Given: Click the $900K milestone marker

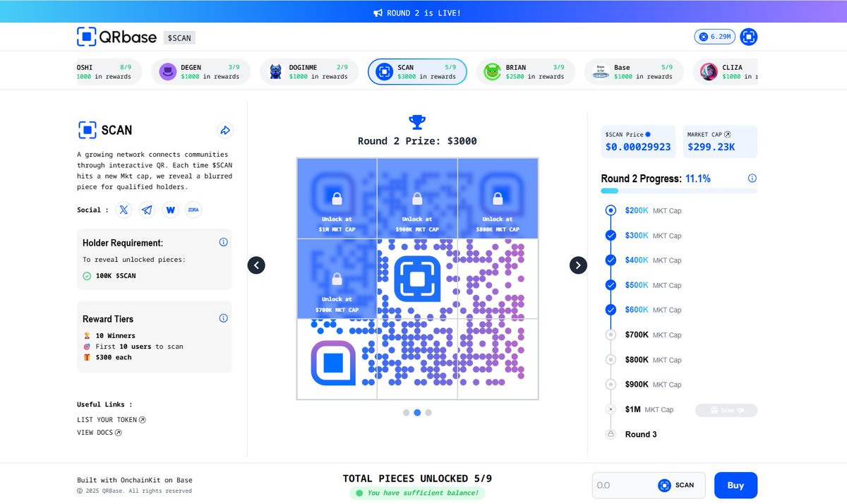Looking at the screenshot, I should click(611, 384).
